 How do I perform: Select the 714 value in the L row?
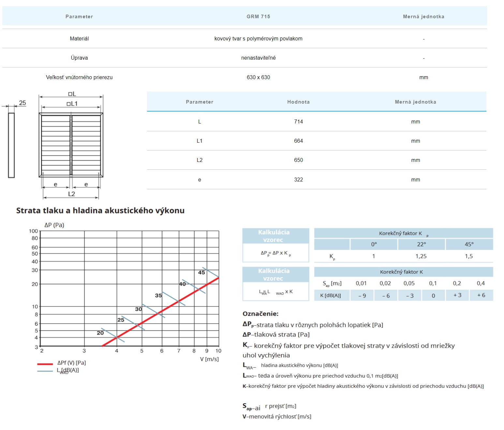pos(298,122)
